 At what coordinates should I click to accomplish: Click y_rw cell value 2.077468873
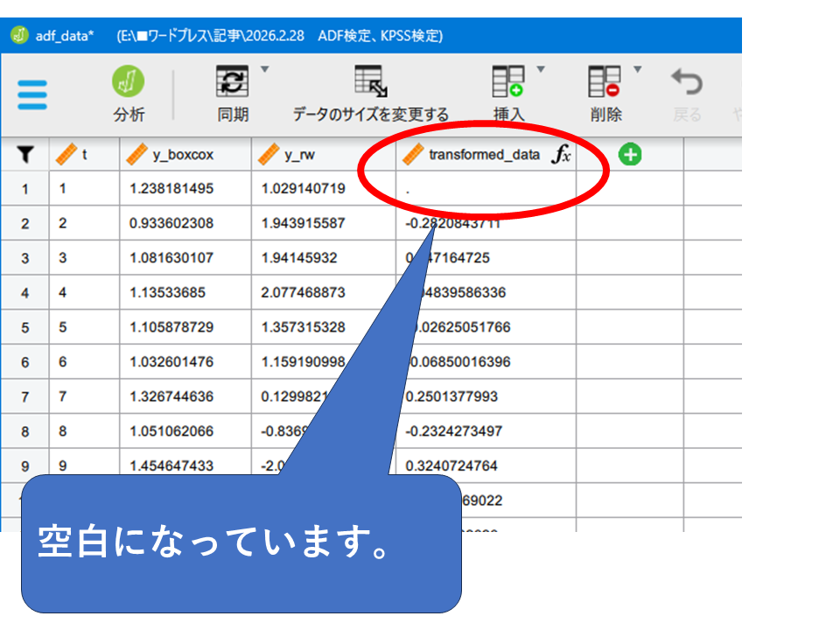click(303, 292)
